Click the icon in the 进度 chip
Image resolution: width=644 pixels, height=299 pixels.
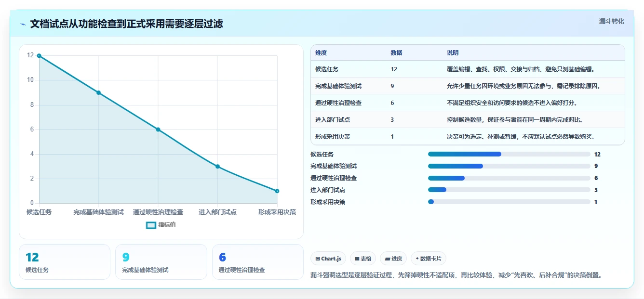(x=387, y=259)
